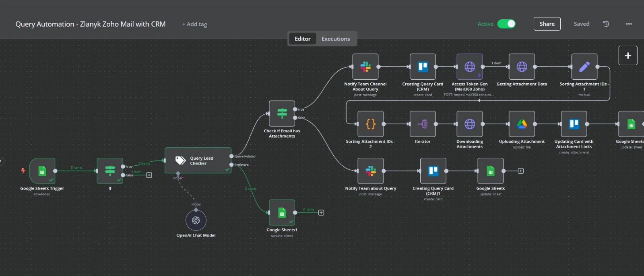
Task: Click the Add tag link
Action: click(x=195, y=25)
